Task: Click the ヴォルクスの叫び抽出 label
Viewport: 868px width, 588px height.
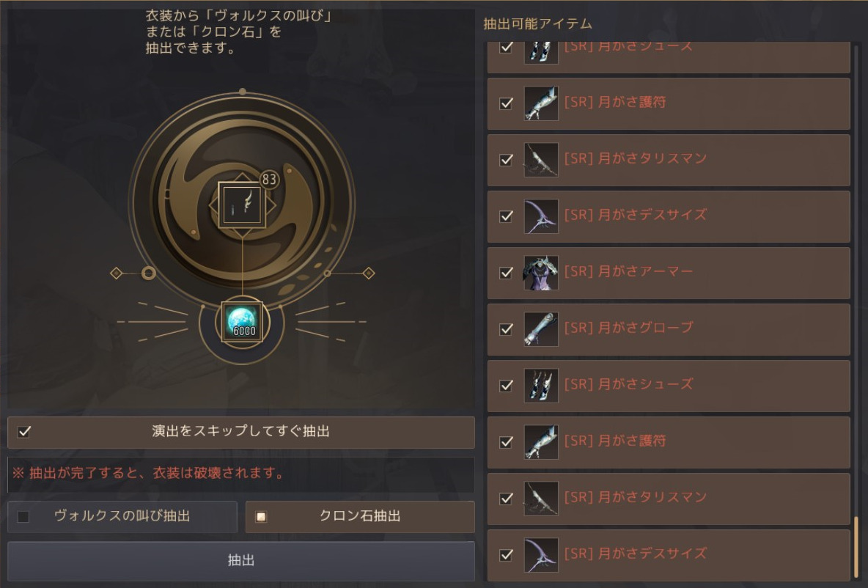Action: 122,515
